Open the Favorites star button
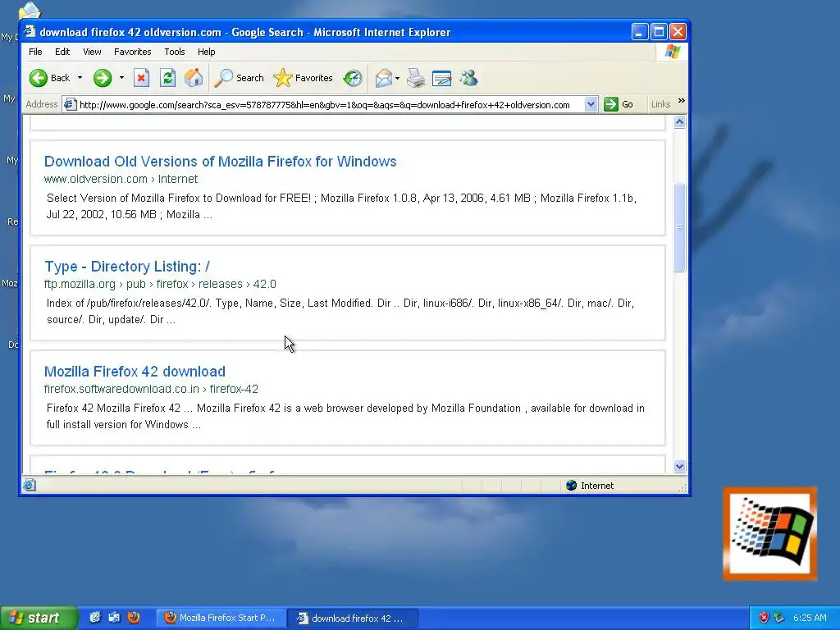Viewport: 840px width, 630px height. (x=304, y=78)
